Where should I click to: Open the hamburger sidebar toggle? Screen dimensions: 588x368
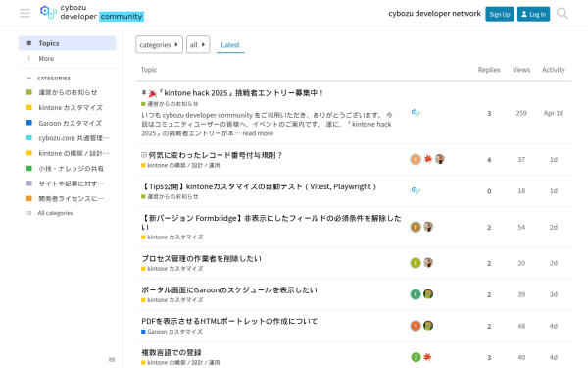(x=24, y=13)
